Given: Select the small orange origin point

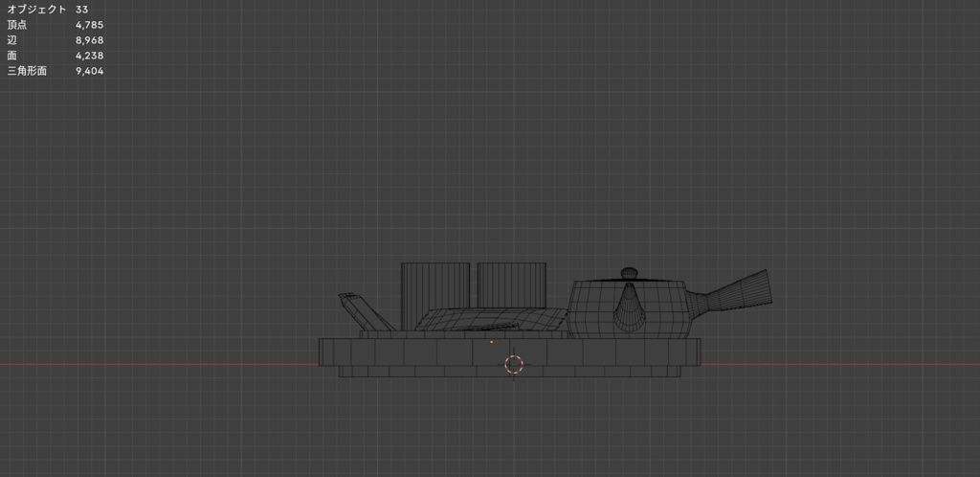Looking at the screenshot, I should 491,342.
